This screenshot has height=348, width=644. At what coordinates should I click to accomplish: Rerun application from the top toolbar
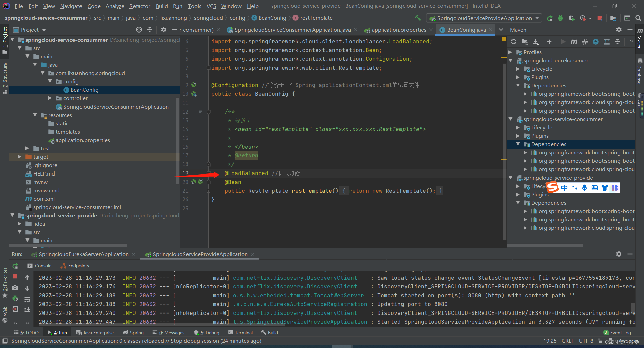pyautogui.click(x=550, y=18)
